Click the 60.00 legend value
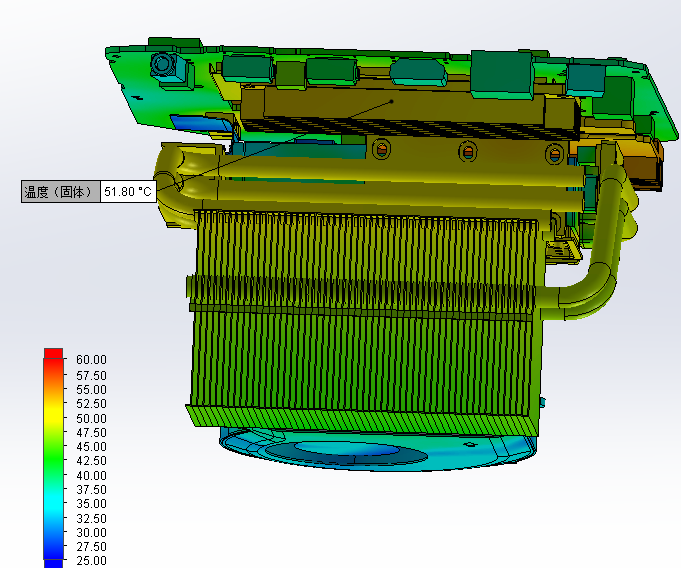 pos(91,360)
